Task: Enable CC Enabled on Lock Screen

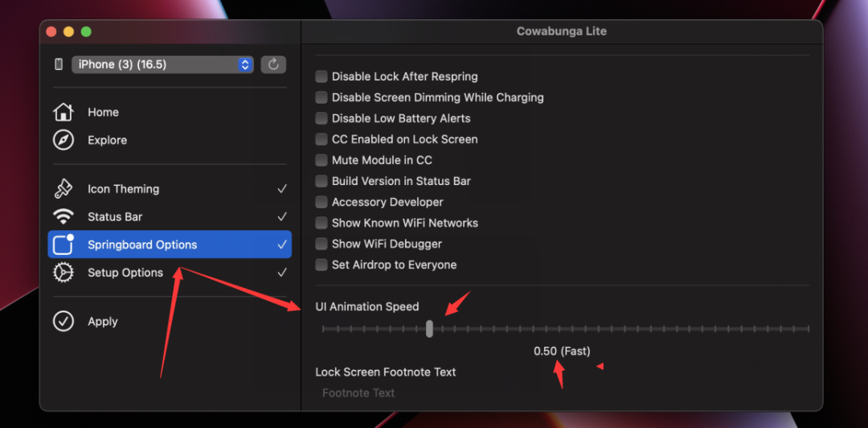Action: (x=321, y=139)
